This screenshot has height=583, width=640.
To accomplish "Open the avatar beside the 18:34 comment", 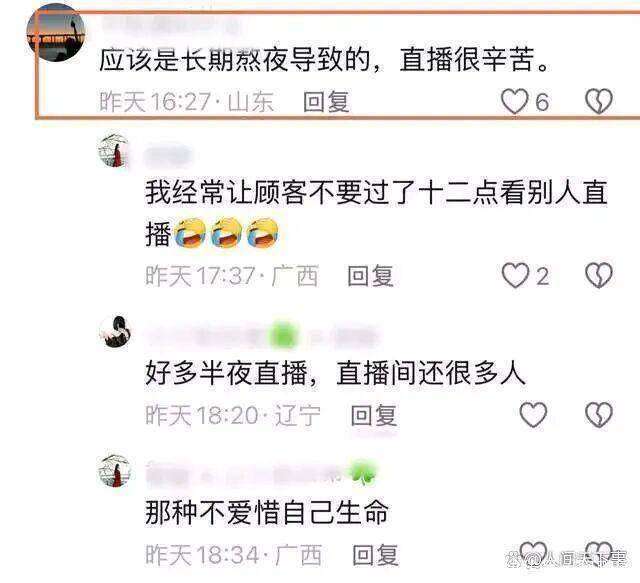I will point(114,471).
